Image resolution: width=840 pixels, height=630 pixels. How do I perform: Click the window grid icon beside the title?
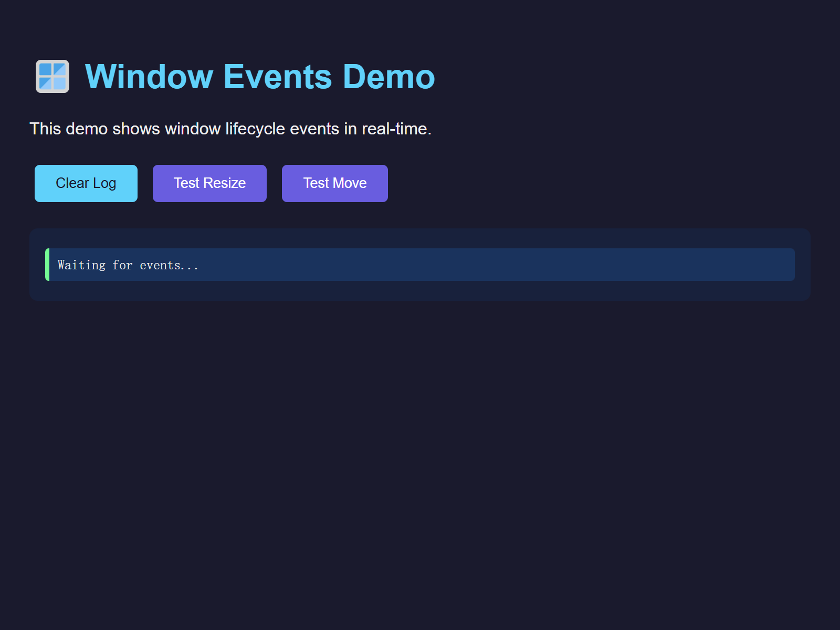pos(52,77)
